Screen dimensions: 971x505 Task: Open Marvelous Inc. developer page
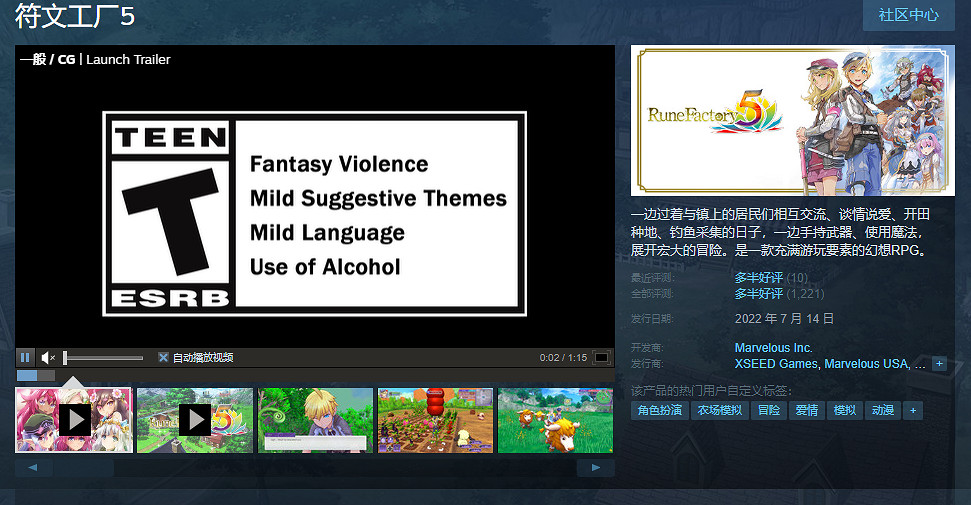773,348
